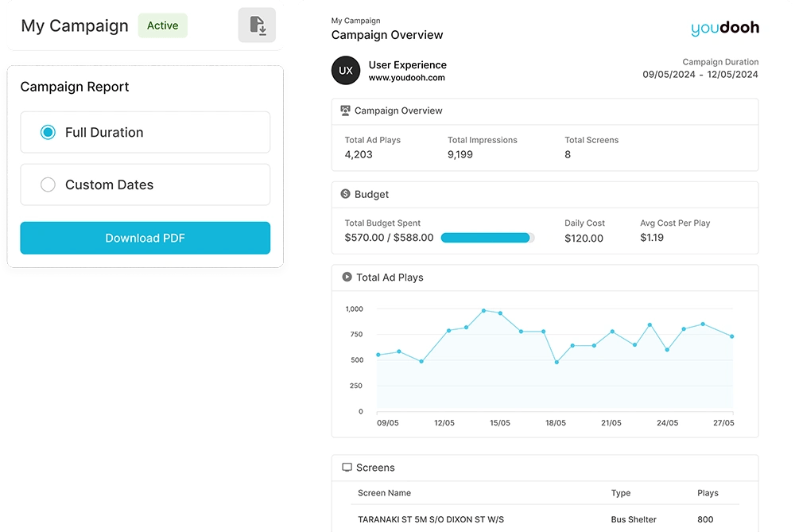Click the export report file icon
The width and height of the screenshot is (795, 532).
tap(257, 25)
